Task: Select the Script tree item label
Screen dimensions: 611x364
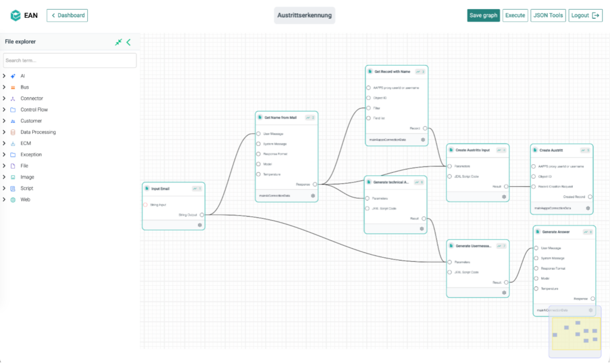Action: click(x=27, y=188)
